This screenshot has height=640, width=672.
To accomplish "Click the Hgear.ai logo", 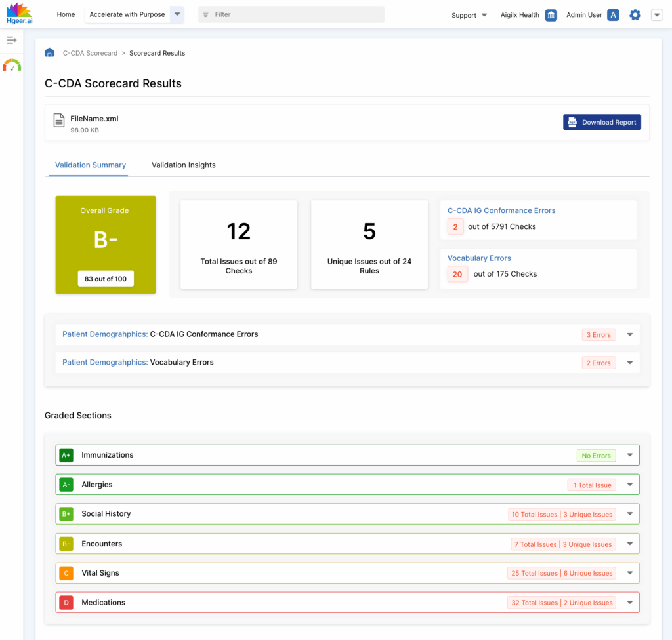I will [20, 14].
